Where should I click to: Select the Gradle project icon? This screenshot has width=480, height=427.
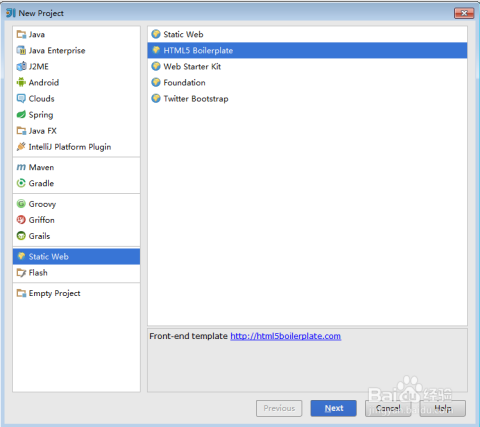click(x=21, y=183)
